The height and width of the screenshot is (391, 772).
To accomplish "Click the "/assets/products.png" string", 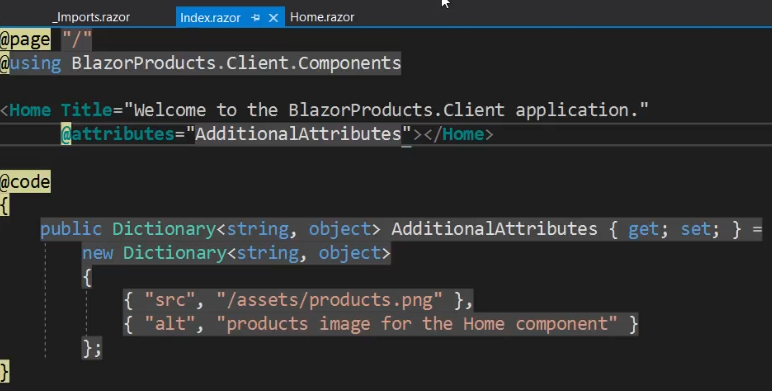I will (330, 300).
